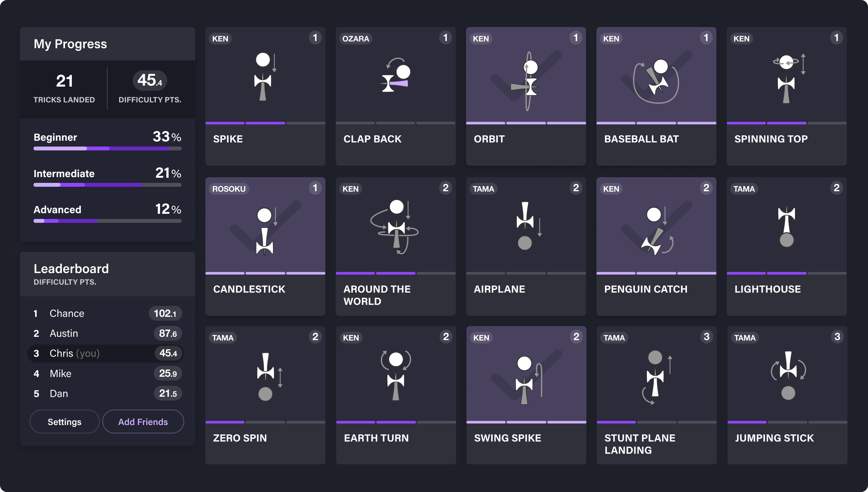Click the Add Friends button
This screenshot has height=492, width=868.
click(143, 421)
